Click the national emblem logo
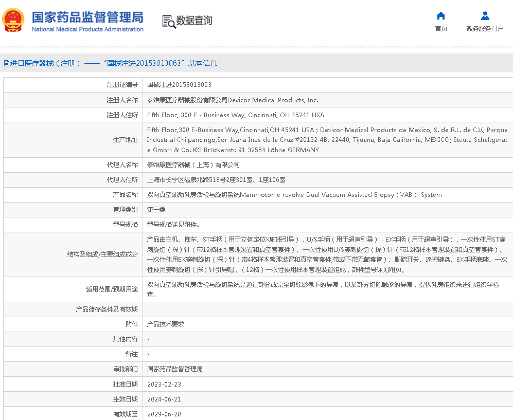The width and height of the screenshot is (513, 420). click(x=13, y=21)
